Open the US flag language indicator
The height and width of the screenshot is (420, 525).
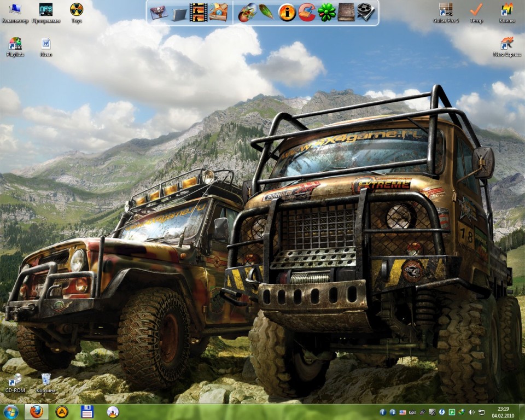[403, 412]
